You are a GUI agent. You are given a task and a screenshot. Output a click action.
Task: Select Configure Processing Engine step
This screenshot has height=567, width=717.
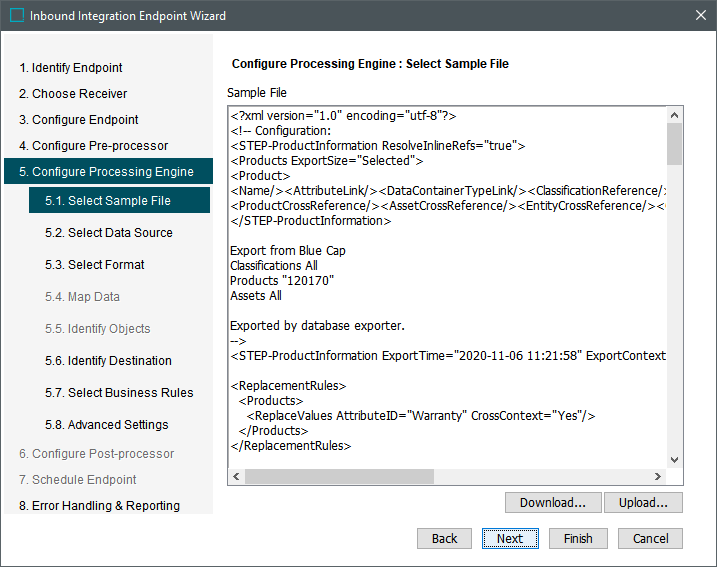coord(106,172)
